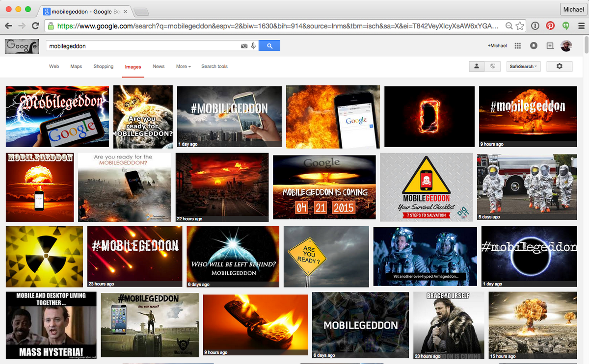Viewport: 589px width, 364px height.
Task: Open Mass Hysteria meme image
Action: click(51, 326)
